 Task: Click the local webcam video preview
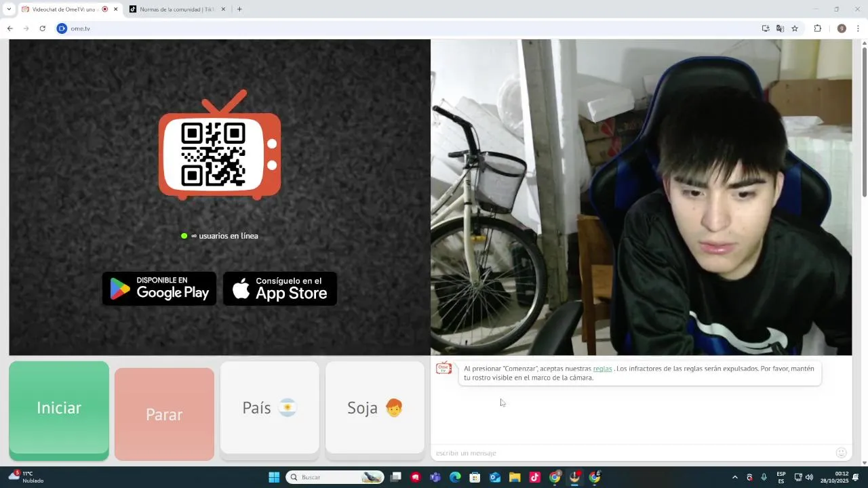642,197
